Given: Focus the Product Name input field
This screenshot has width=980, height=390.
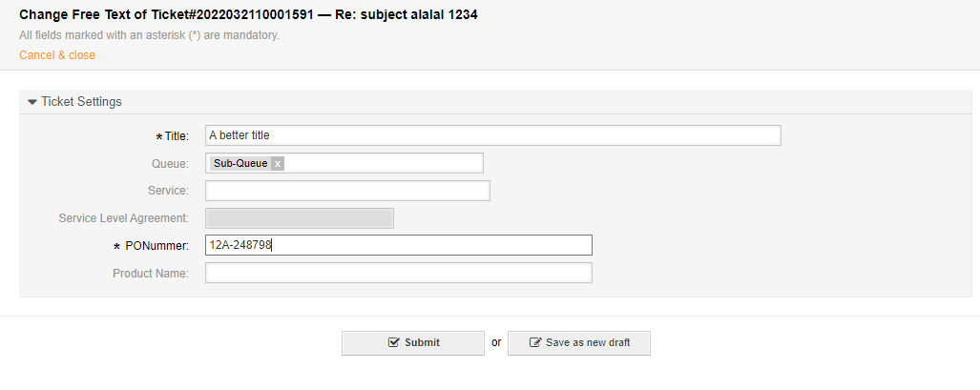Looking at the screenshot, I should coord(398,273).
